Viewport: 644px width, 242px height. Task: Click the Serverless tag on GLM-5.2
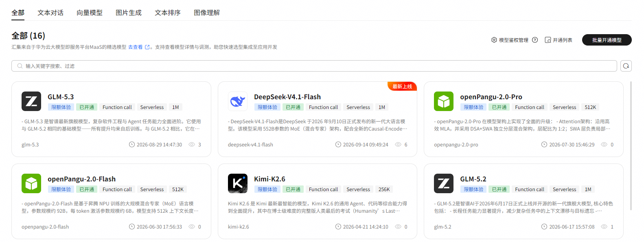coord(565,190)
